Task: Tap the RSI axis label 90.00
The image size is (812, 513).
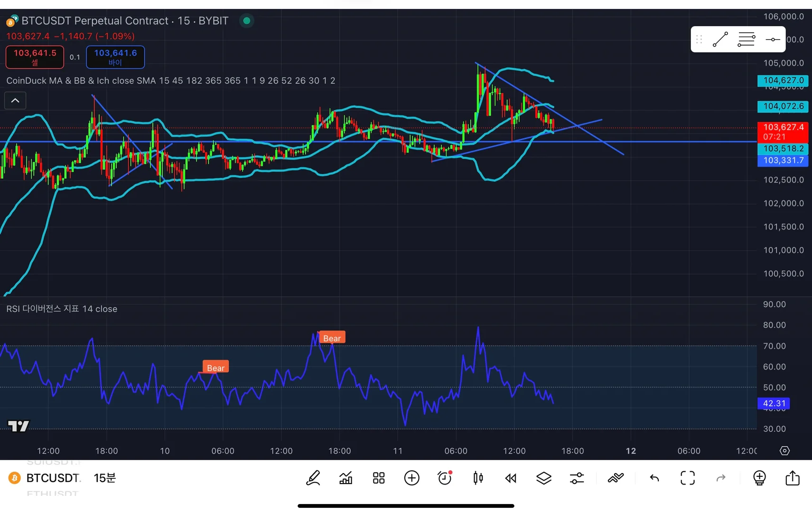Action: pos(775,304)
